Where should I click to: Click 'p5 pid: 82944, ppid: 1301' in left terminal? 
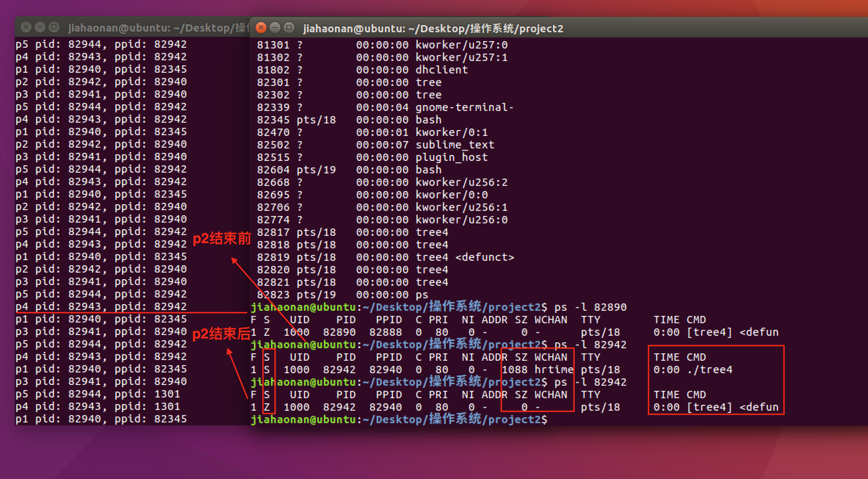[x=98, y=394]
